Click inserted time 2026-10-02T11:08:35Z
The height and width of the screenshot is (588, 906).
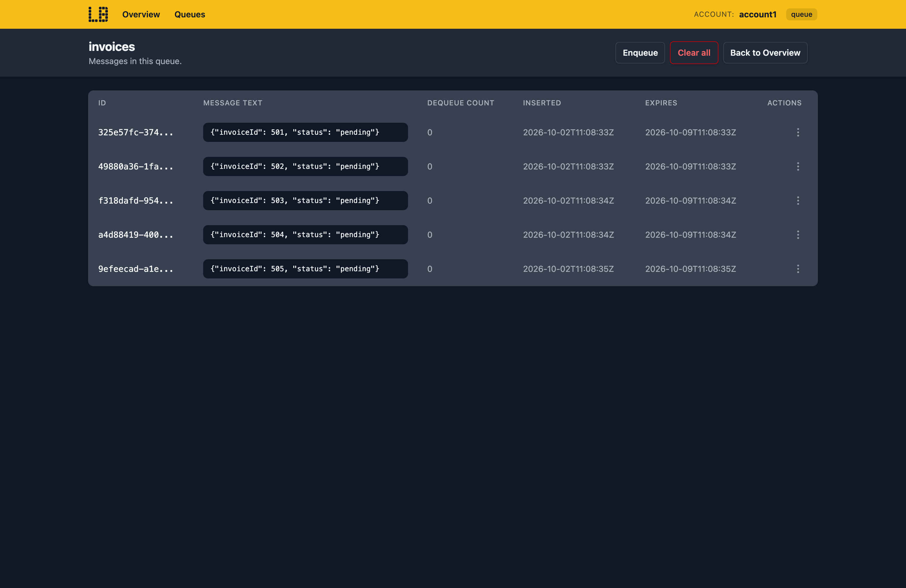coord(568,269)
